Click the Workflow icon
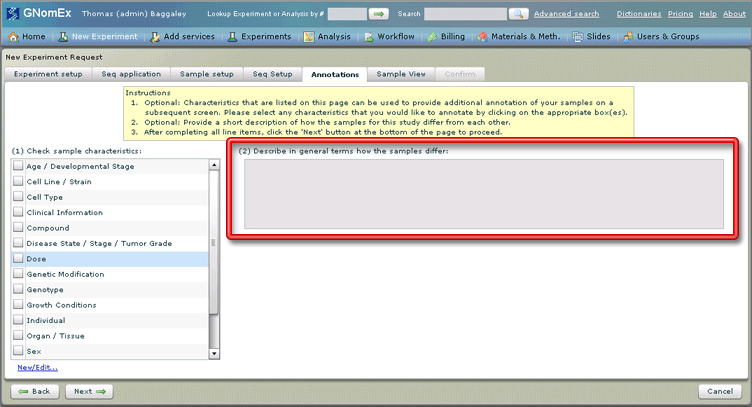The width and height of the screenshot is (752, 407). coord(368,36)
